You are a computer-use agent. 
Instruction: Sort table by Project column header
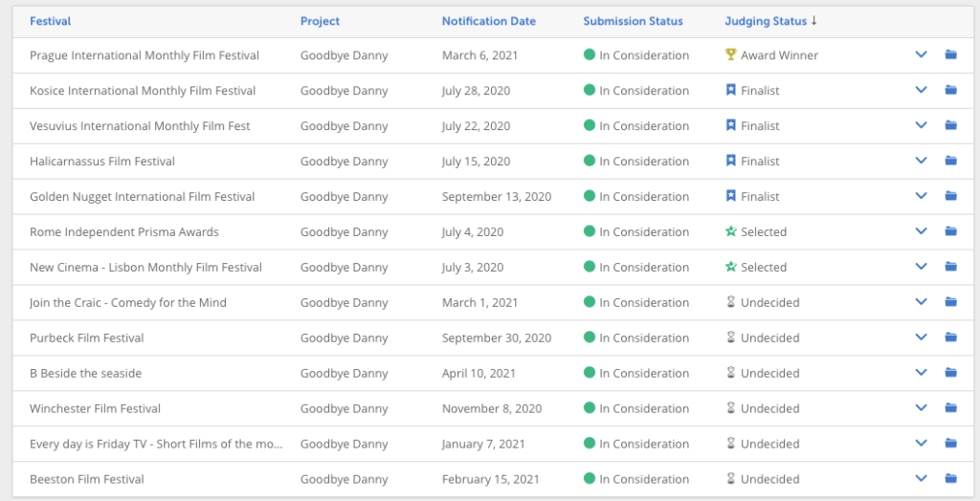coord(320,21)
